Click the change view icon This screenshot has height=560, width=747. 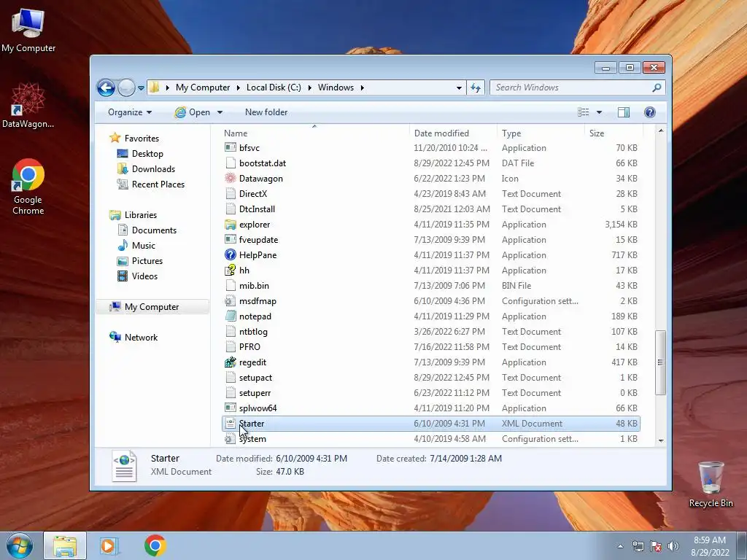coord(583,112)
